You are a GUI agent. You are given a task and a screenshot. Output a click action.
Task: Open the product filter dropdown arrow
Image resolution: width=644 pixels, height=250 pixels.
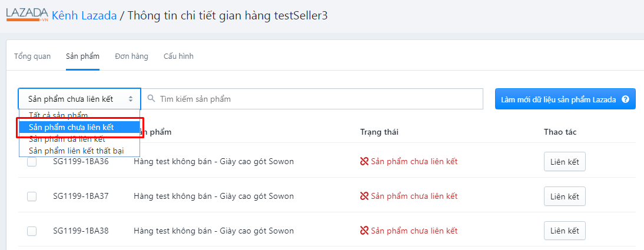pyautogui.click(x=131, y=99)
